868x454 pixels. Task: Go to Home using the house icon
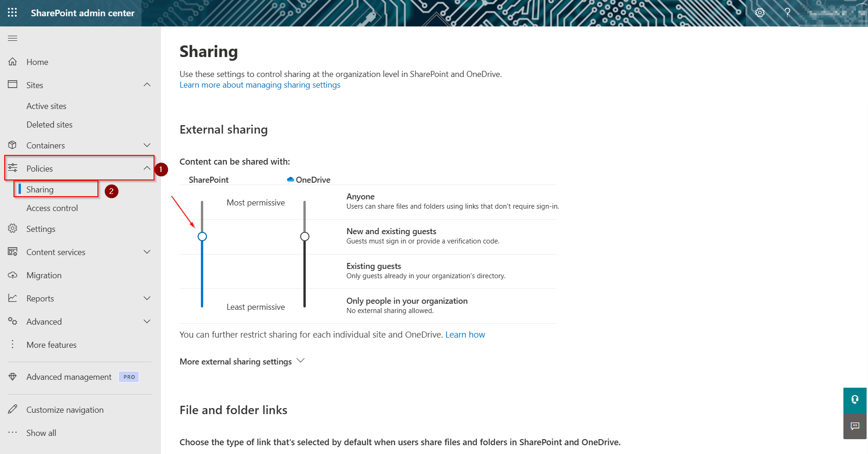pos(13,62)
